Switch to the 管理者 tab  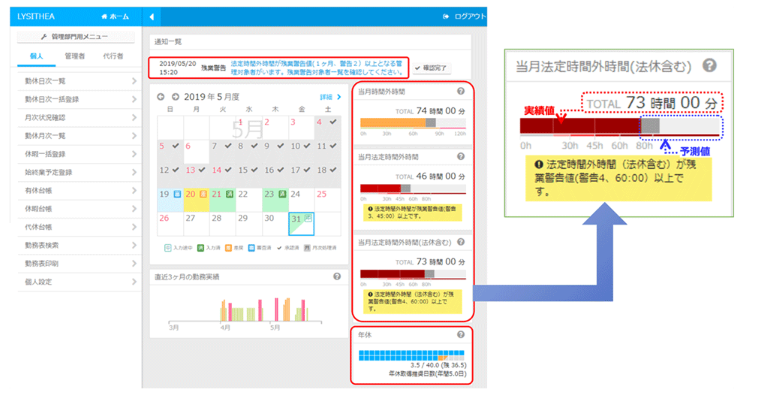[75, 57]
